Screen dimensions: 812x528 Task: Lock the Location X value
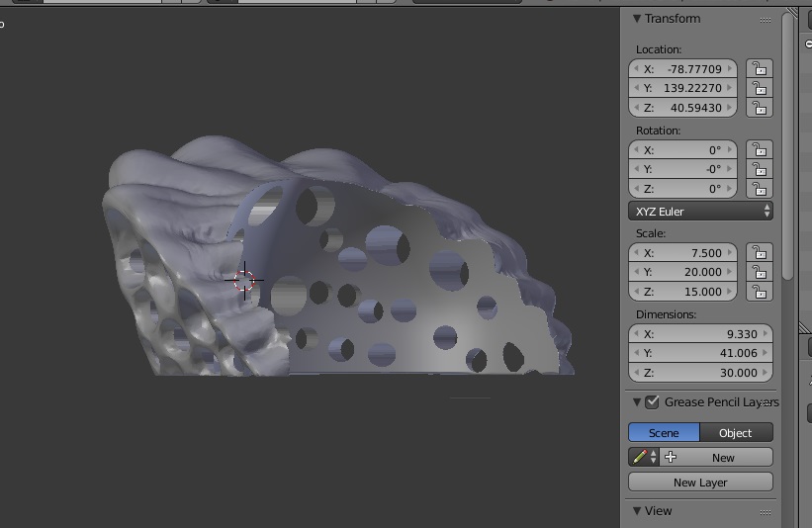759,69
